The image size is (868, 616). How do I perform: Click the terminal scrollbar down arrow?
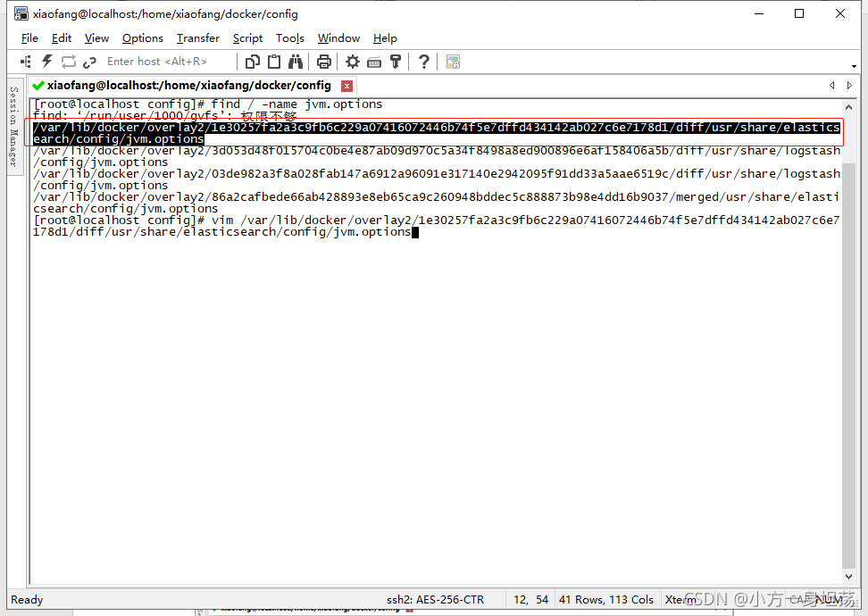tap(848, 576)
